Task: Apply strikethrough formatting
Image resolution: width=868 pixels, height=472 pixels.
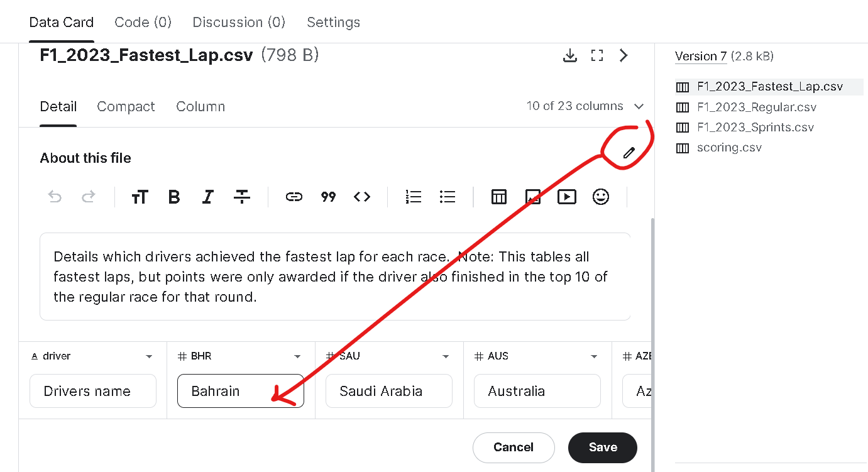Action: pos(242,197)
